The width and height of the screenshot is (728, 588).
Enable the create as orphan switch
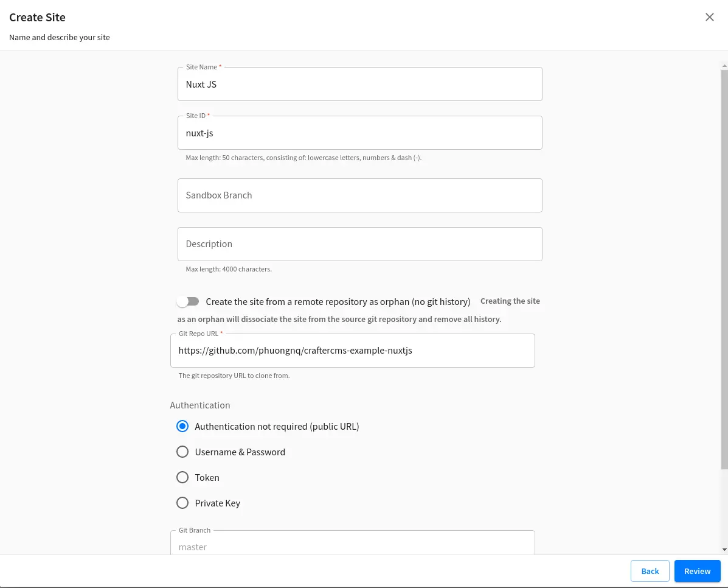[x=188, y=302]
